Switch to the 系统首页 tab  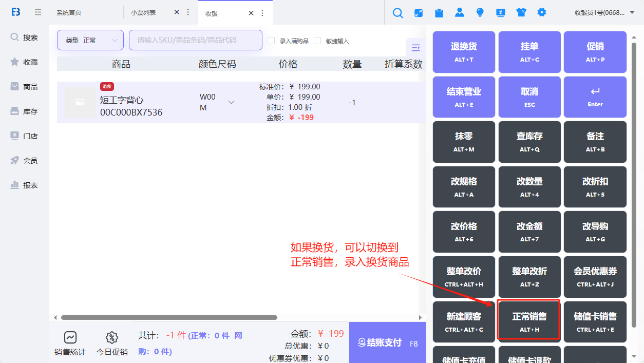[69, 12]
